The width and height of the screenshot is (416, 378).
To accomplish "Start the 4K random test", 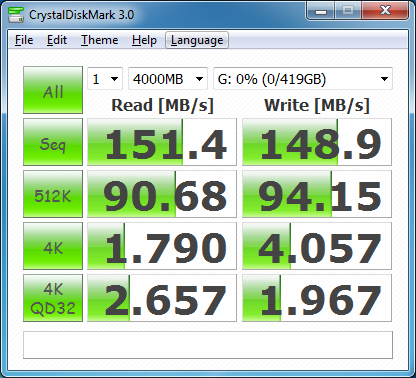I will point(53,246).
